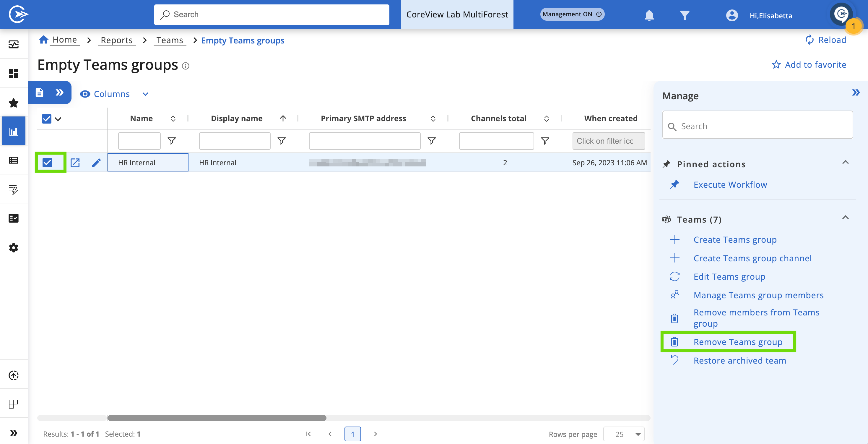
Task: Open the settings gear sidebar icon
Action: [x=14, y=247]
